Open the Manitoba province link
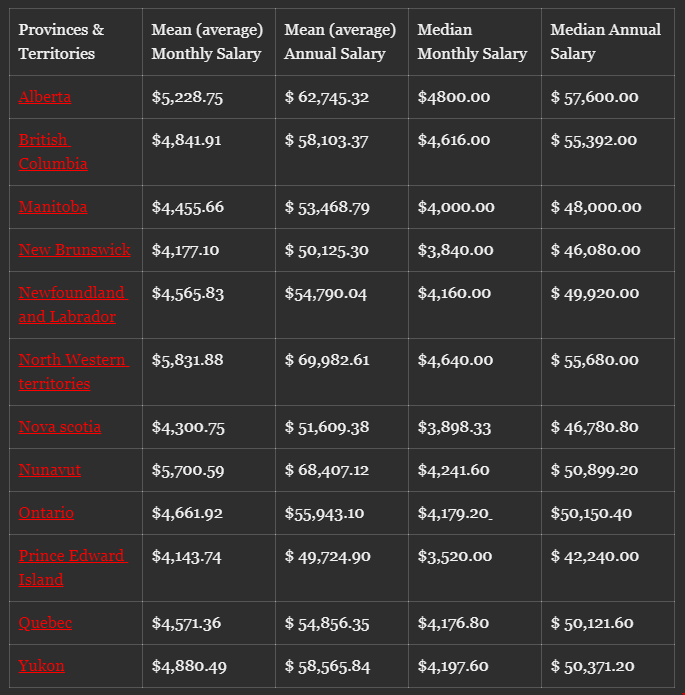This screenshot has height=695, width=685. (52, 207)
